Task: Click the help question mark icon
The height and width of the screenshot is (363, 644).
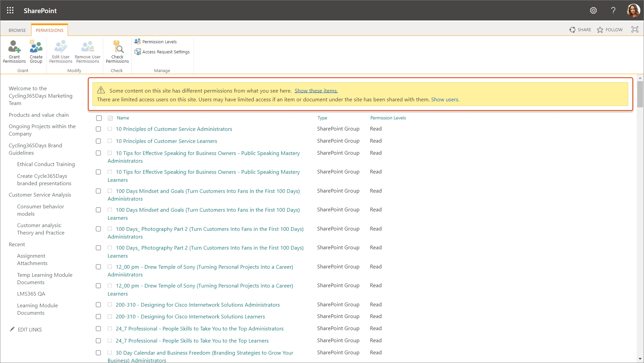Action: point(613,10)
